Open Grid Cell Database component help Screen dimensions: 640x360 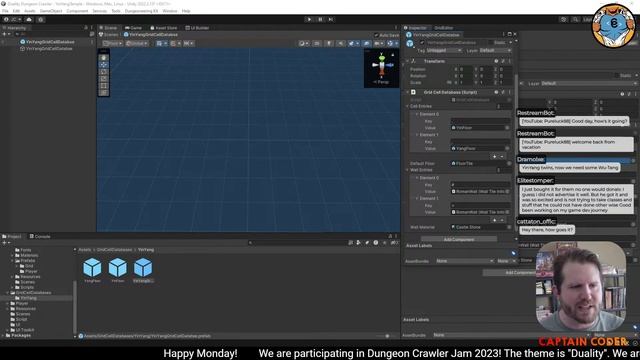coord(496,92)
